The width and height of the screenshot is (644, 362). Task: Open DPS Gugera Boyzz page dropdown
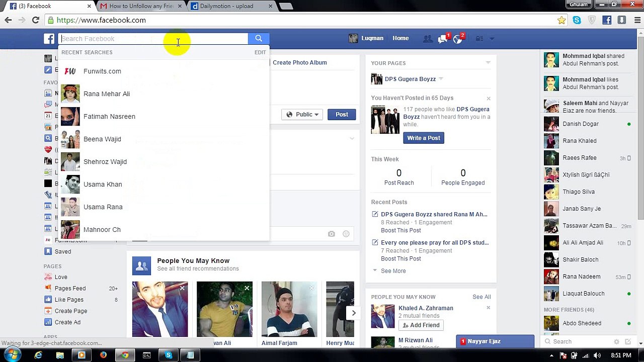click(441, 79)
